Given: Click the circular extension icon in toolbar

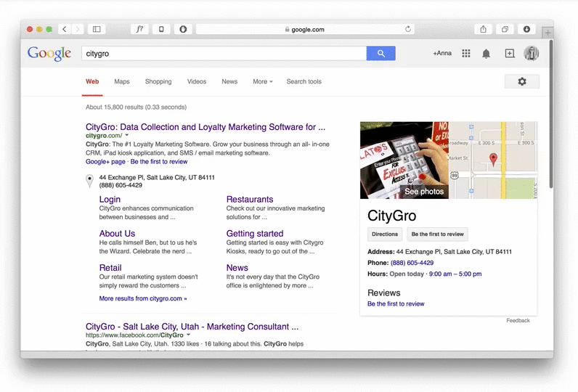Looking at the screenshot, I should click(183, 29).
